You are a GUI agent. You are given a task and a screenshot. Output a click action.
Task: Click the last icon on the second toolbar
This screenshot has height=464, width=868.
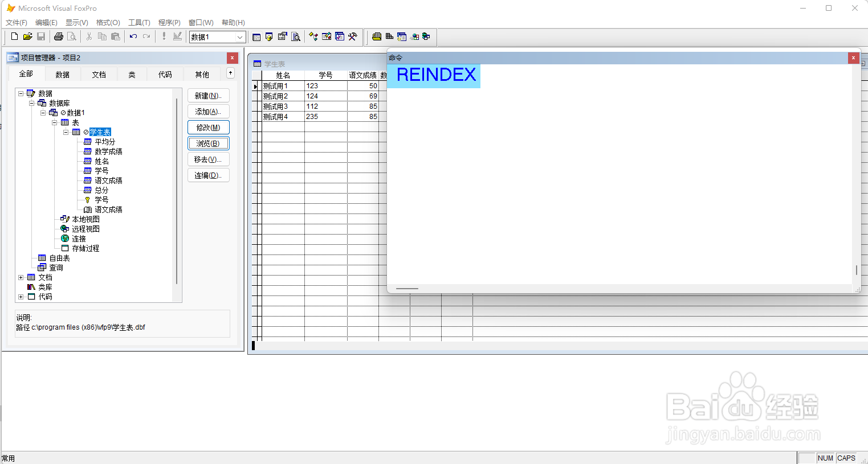click(426, 36)
